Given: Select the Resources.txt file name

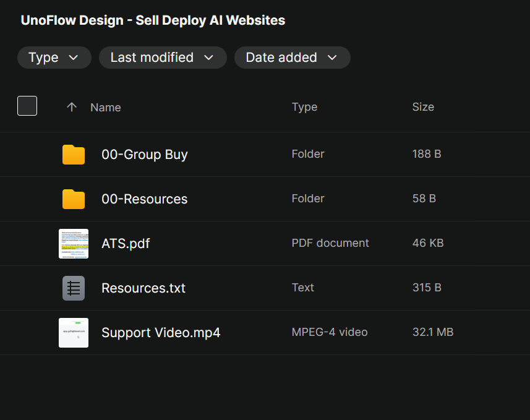Looking at the screenshot, I should [143, 288].
